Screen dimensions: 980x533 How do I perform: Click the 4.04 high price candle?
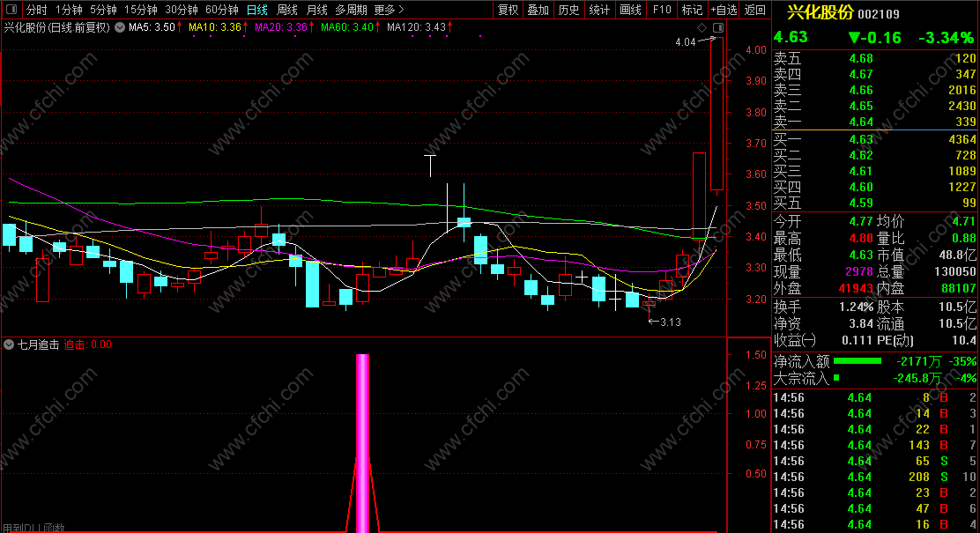coord(716,114)
